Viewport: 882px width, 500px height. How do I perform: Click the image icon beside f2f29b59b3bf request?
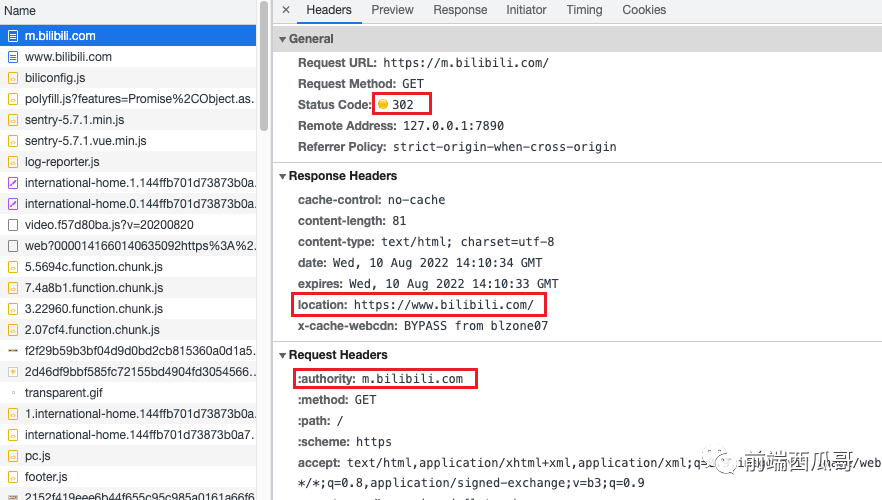click(x=12, y=351)
